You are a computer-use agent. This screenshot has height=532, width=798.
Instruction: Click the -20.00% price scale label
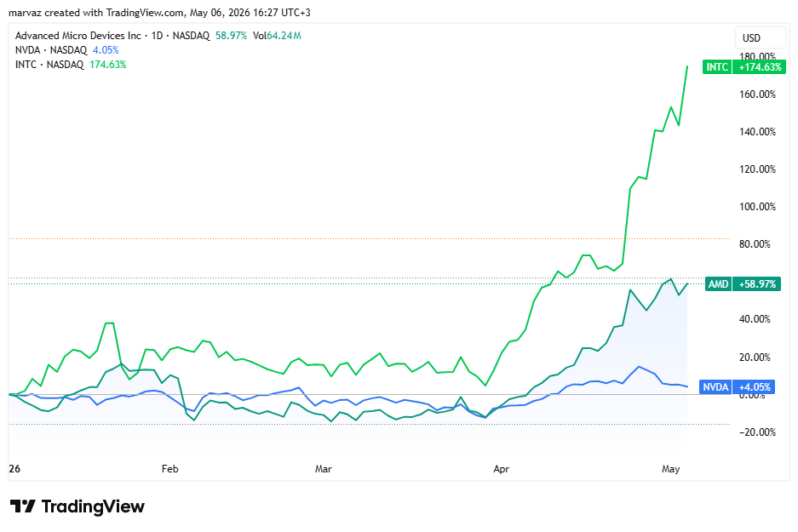pyautogui.click(x=756, y=432)
